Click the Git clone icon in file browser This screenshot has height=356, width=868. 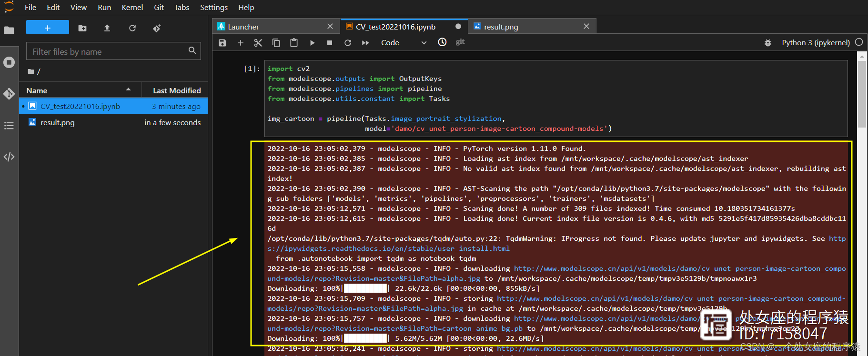(x=157, y=28)
